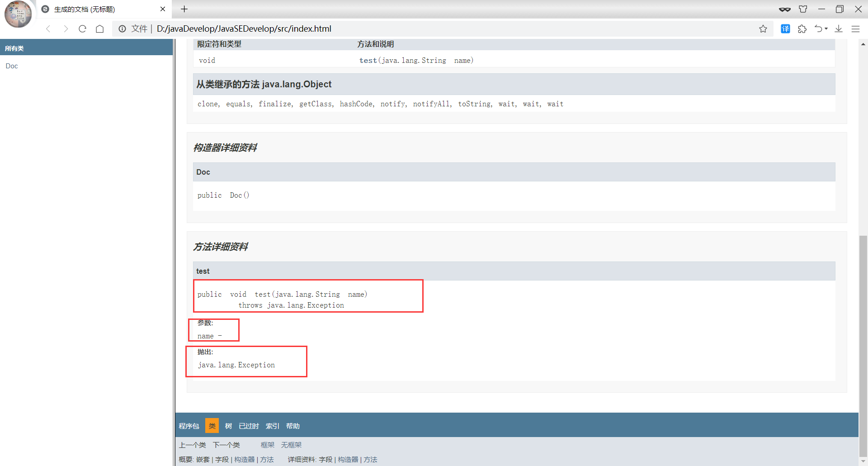The width and height of the screenshot is (868, 466).
Task: Click the 构造器详细资料 heading
Action: point(225,147)
